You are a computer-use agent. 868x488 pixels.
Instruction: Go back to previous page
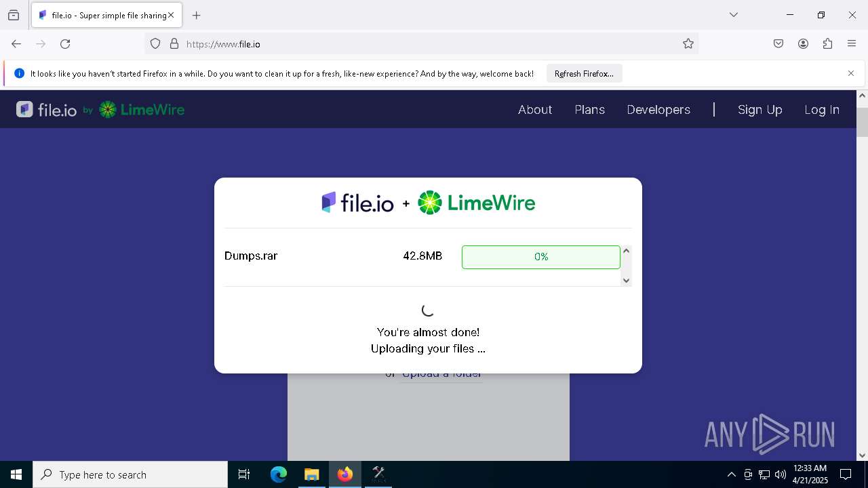click(x=16, y=44)
